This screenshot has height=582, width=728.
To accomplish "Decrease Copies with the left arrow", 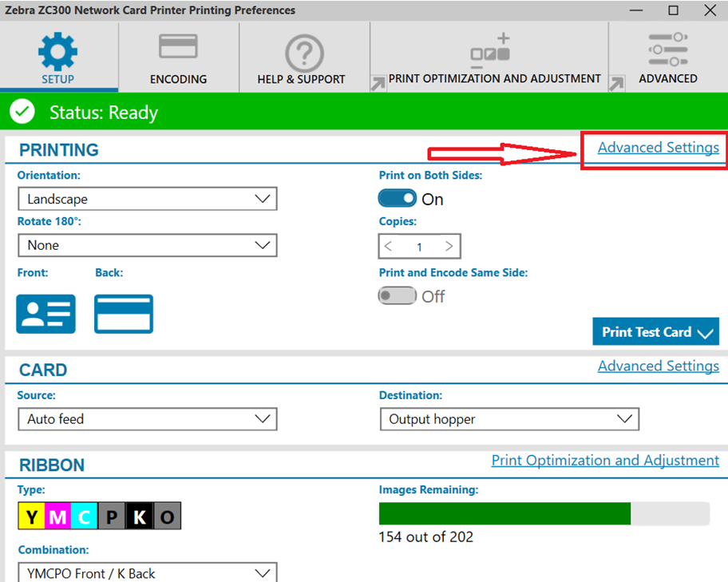I will click(x=389, y=246).
